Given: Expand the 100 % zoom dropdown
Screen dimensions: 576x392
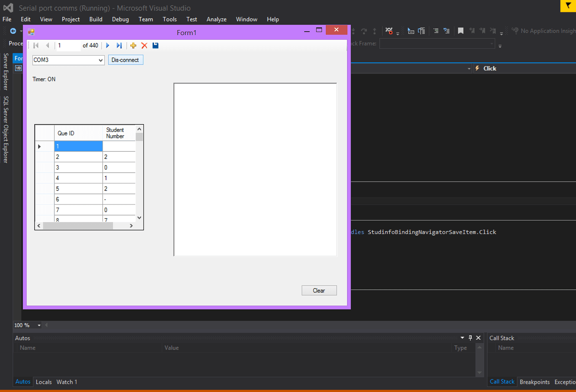Looking at the screenshot, I should (x=39, y=325).
